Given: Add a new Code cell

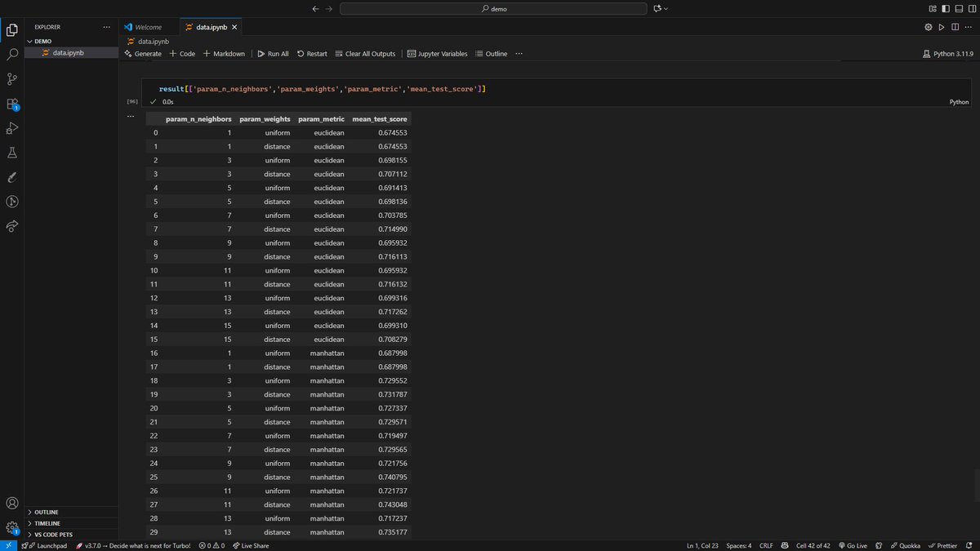Looking at the screenshot, I should [x=182, y=54].
